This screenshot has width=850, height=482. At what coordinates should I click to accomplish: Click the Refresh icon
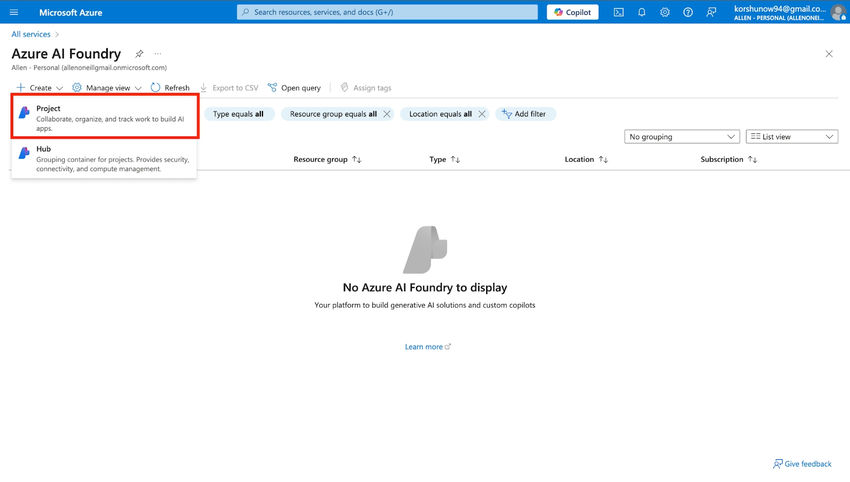(156, 87)
